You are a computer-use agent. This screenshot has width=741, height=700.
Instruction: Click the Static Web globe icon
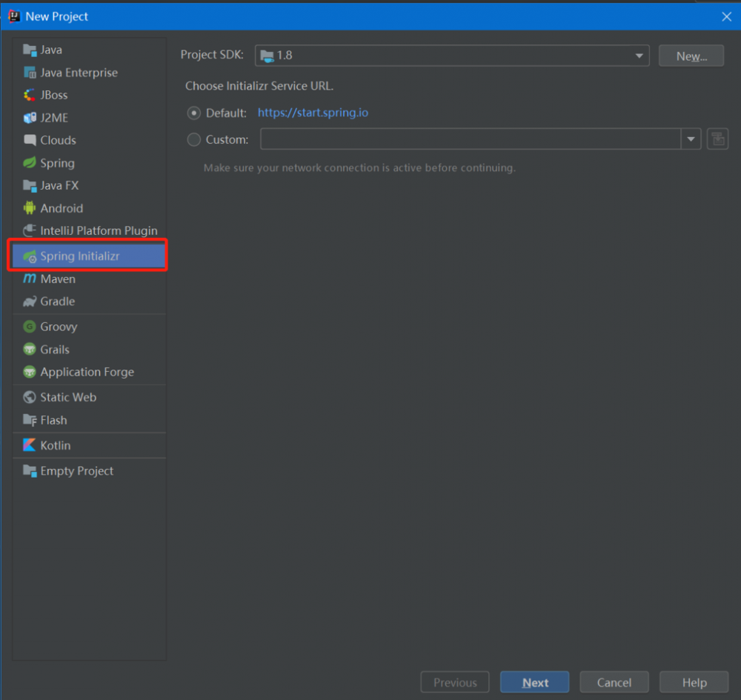(30, 397)
